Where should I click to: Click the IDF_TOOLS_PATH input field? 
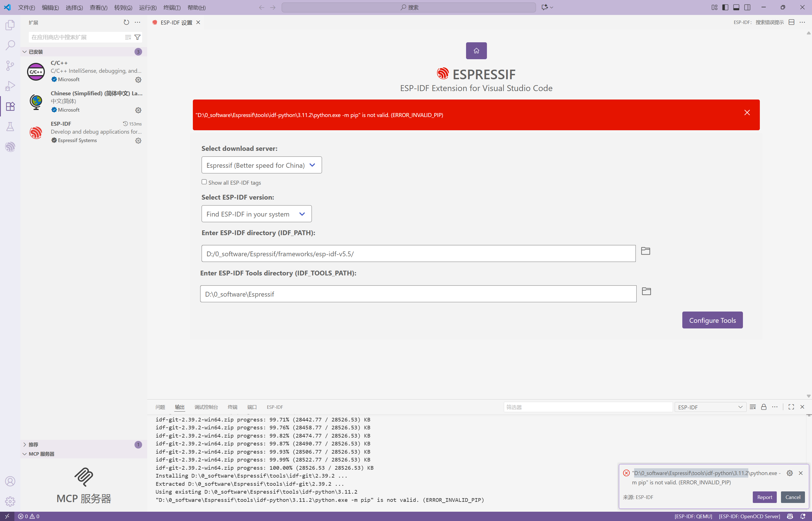pos(418,294)
